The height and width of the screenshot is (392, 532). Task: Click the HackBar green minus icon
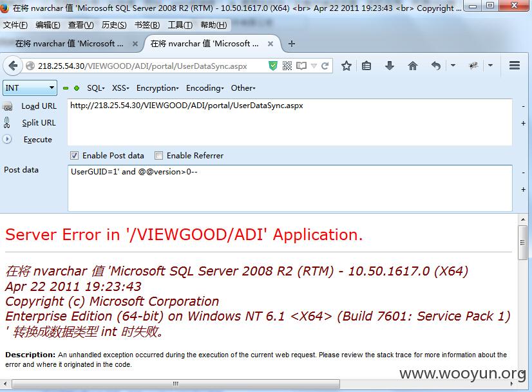(66, 88)
